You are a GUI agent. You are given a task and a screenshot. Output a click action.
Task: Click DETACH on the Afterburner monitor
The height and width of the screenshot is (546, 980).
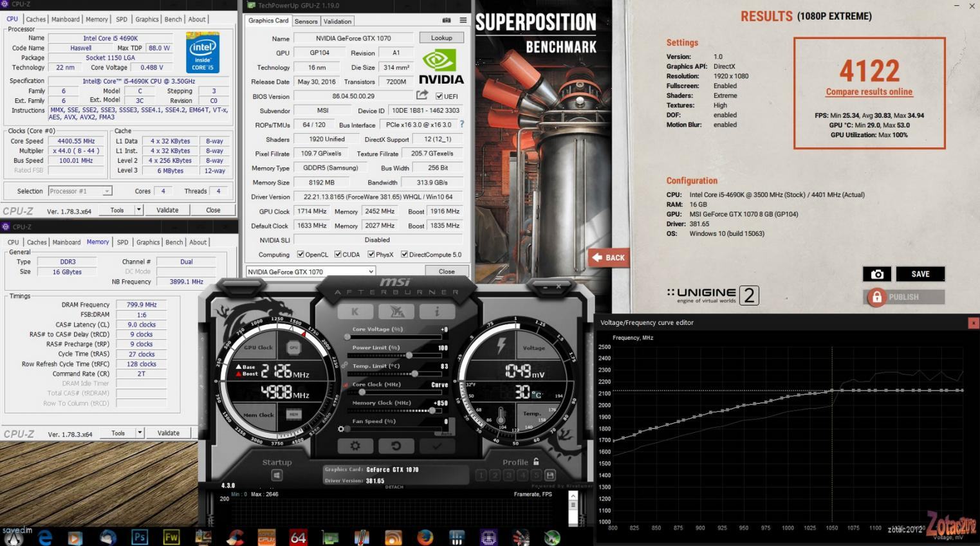[394, 487]
